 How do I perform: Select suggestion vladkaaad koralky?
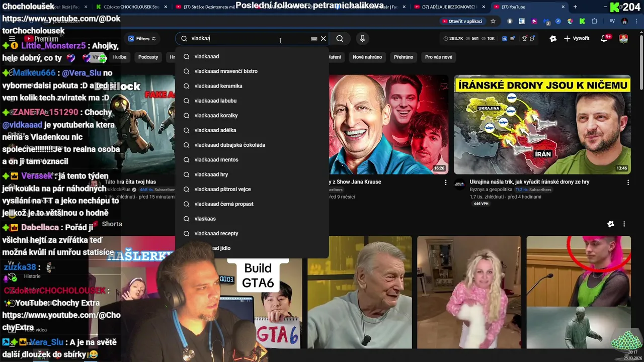[x=252, y=116]
